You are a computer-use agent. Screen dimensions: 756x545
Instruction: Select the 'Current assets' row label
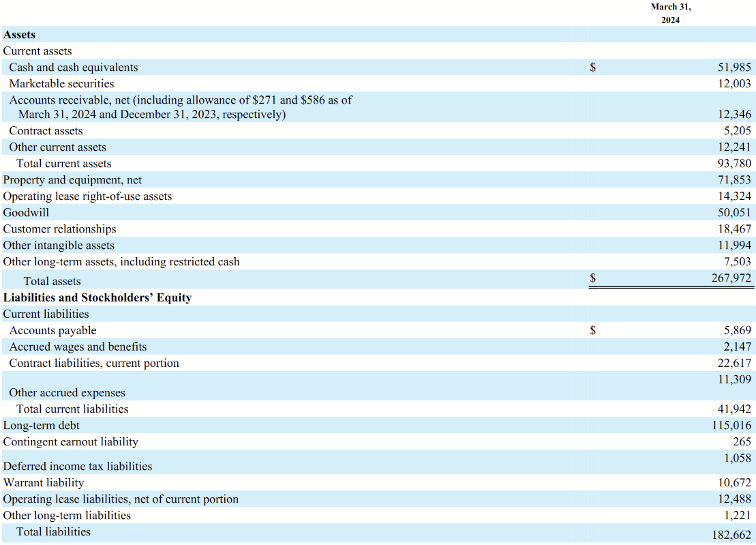(x=37, y=51)
